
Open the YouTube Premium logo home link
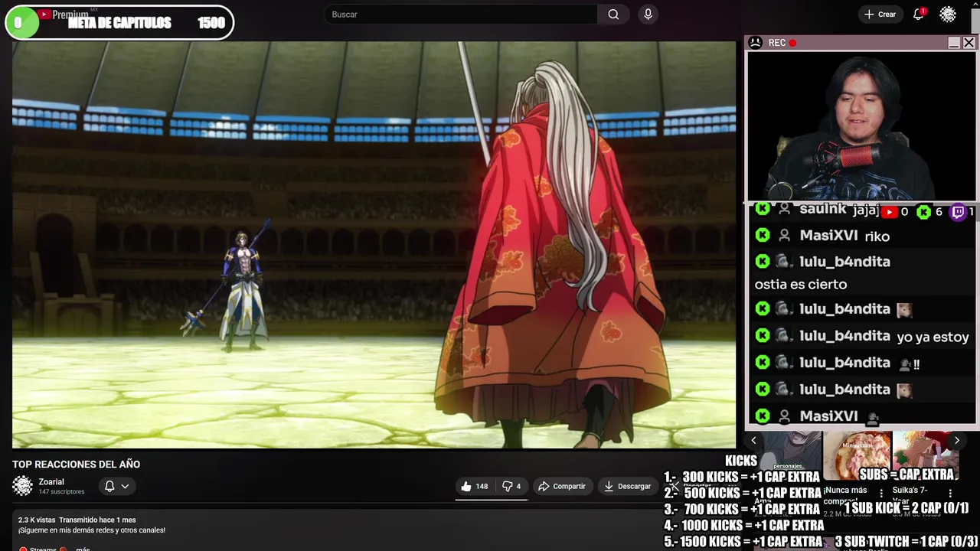[63, 14]
